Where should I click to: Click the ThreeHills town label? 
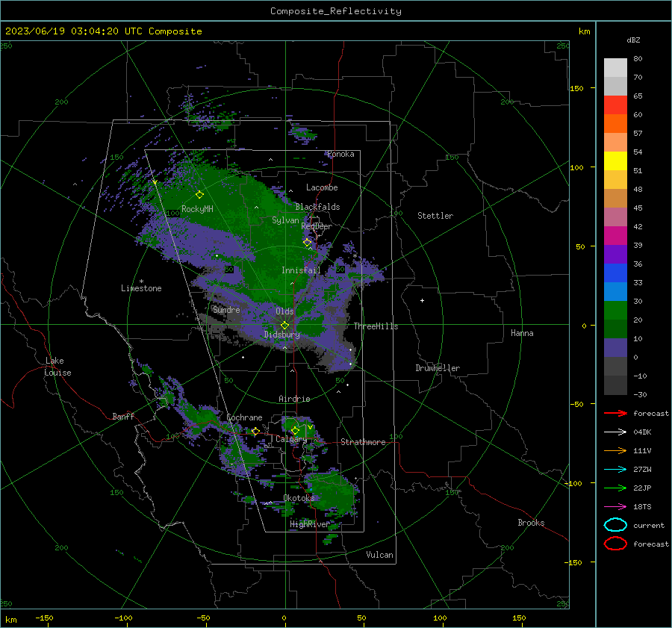click(x=376, y=326)
